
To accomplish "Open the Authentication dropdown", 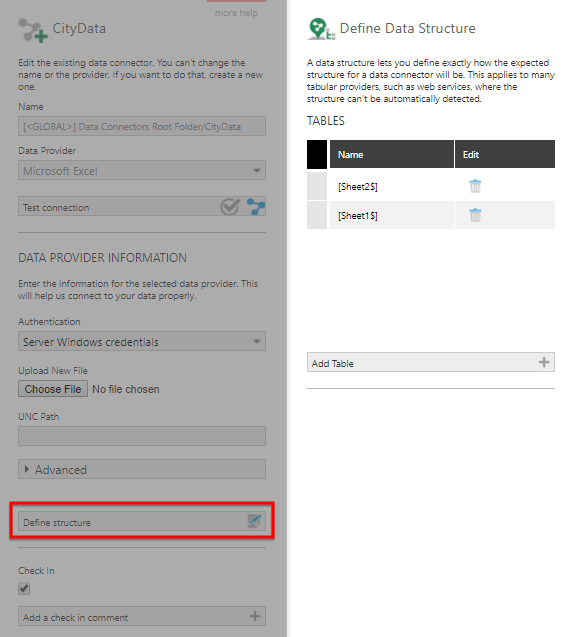I will [x=142, y=341].
